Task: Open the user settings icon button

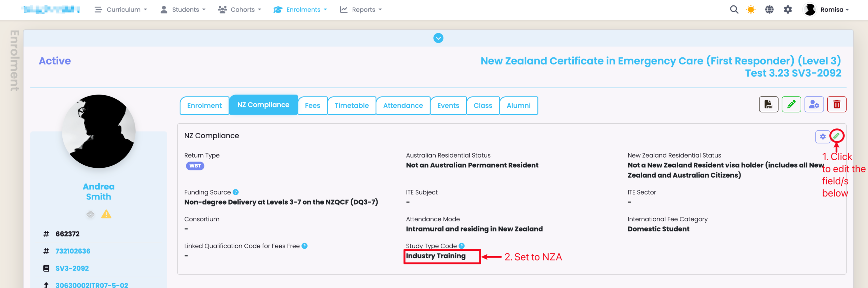Action: [x=814, y=104]
